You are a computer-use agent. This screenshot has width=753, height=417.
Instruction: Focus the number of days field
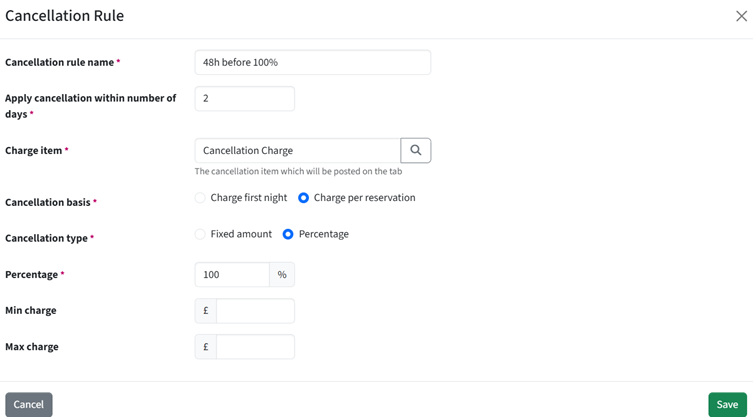pos(244,98)
